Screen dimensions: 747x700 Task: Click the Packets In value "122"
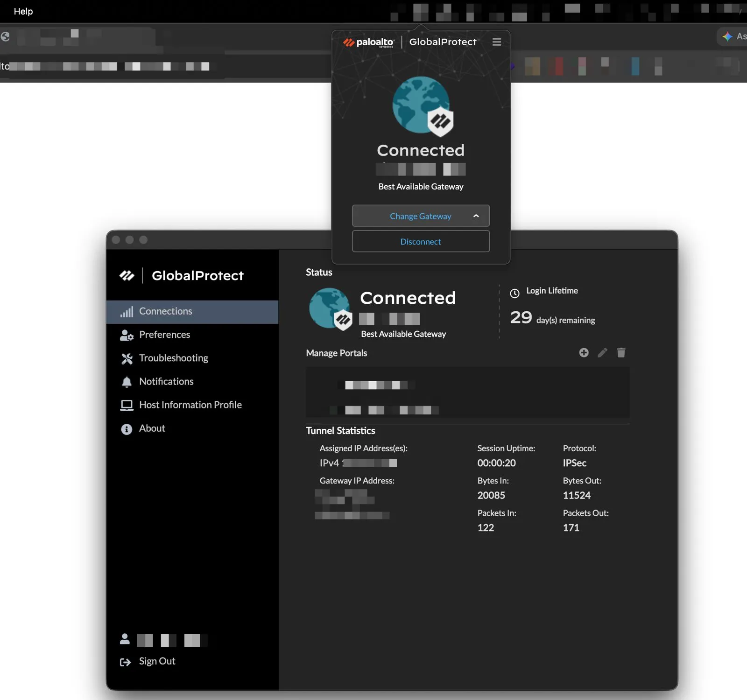486,528
